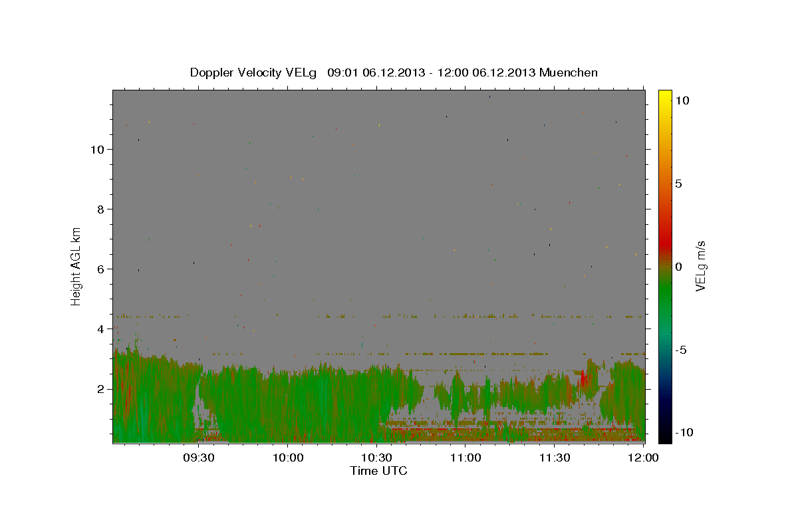Click the colorbar value 0
The height and width of the screenshot is (532, 798).
tap(679, 267)
